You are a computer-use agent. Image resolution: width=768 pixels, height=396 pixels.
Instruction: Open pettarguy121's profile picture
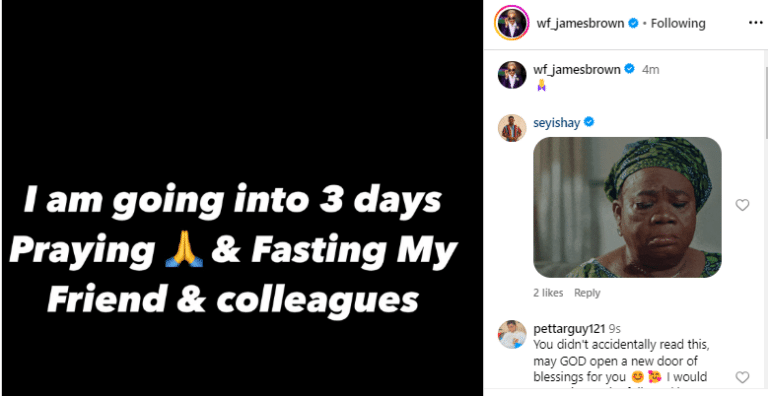512,334
